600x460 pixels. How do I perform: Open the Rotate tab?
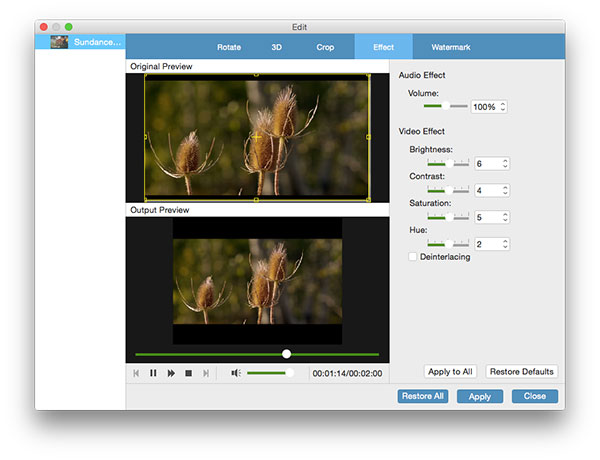(x=229, y=47)
